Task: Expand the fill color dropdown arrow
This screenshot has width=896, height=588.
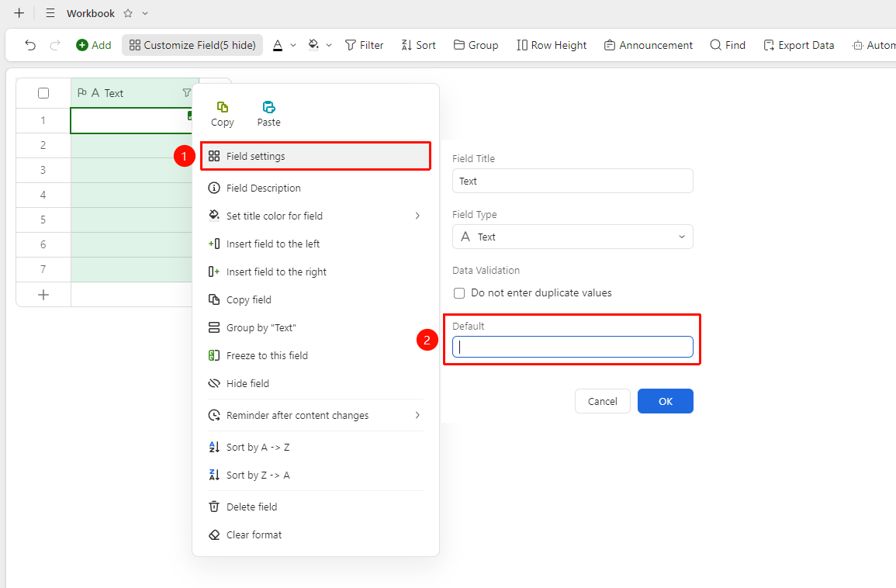Action: point(329,45)
